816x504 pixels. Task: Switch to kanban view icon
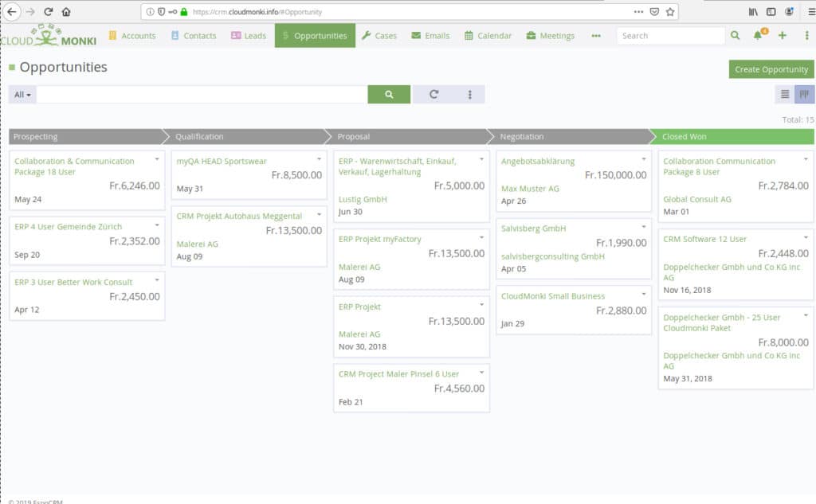click(804, 94)
